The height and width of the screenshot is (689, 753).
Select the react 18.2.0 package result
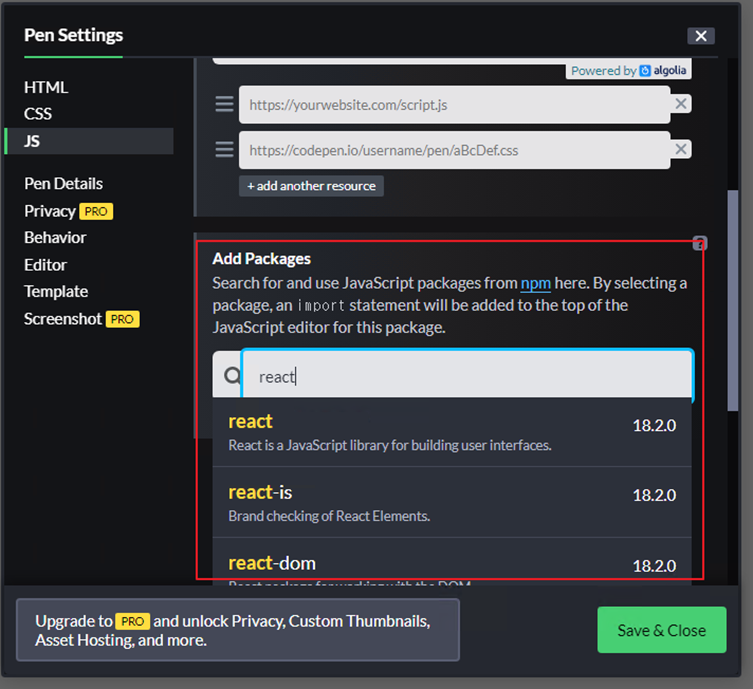coord(452,432)
